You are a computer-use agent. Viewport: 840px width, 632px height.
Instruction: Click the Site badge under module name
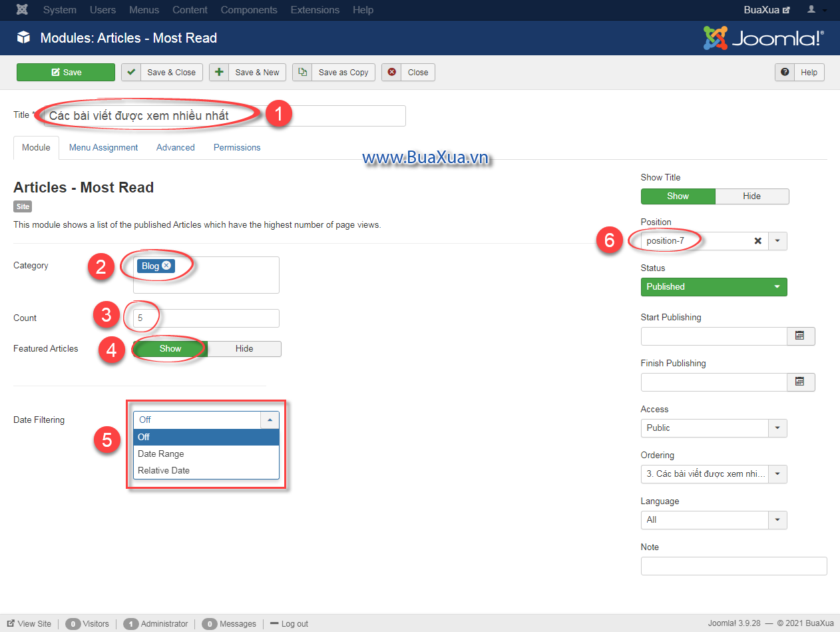23,207
